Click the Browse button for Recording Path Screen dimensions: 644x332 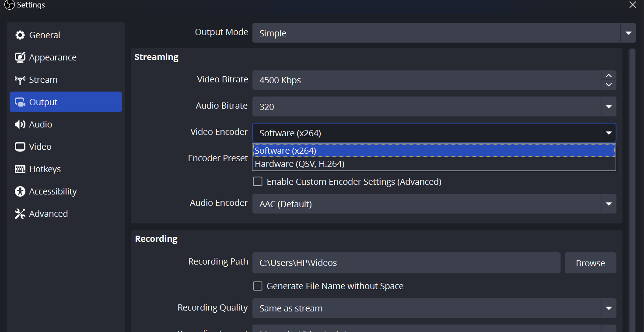(590, 263)
